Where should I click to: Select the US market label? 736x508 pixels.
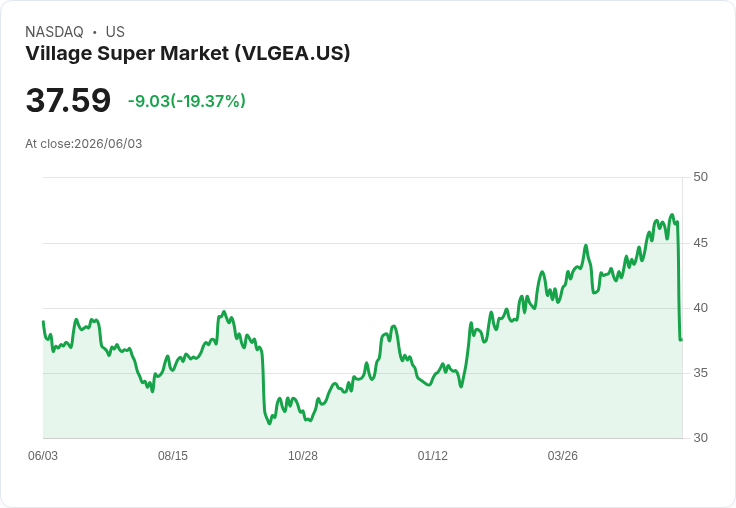coord(115,32)
